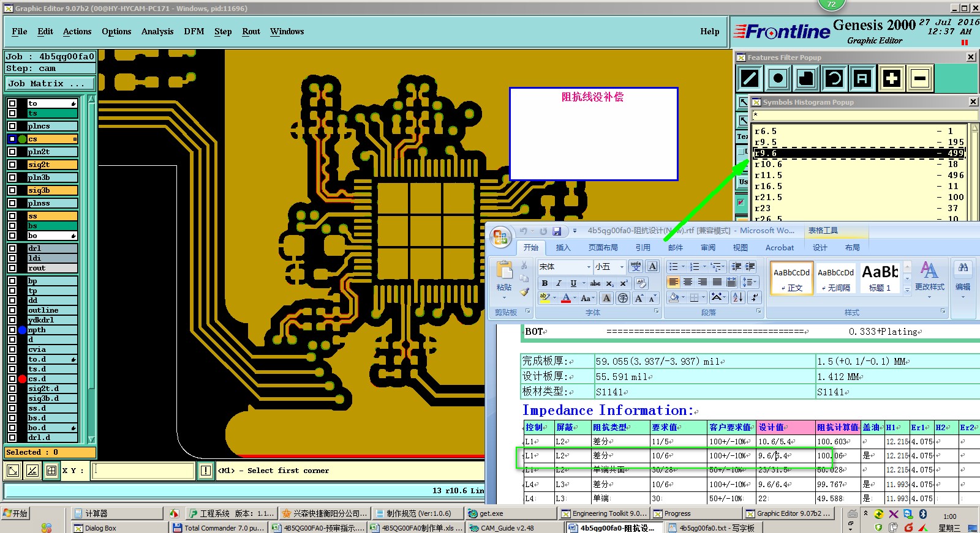The width and height of the screenshot is (980, 533).
Task: Click the angle snap icon by XY
Action: [x=32, y=471]
